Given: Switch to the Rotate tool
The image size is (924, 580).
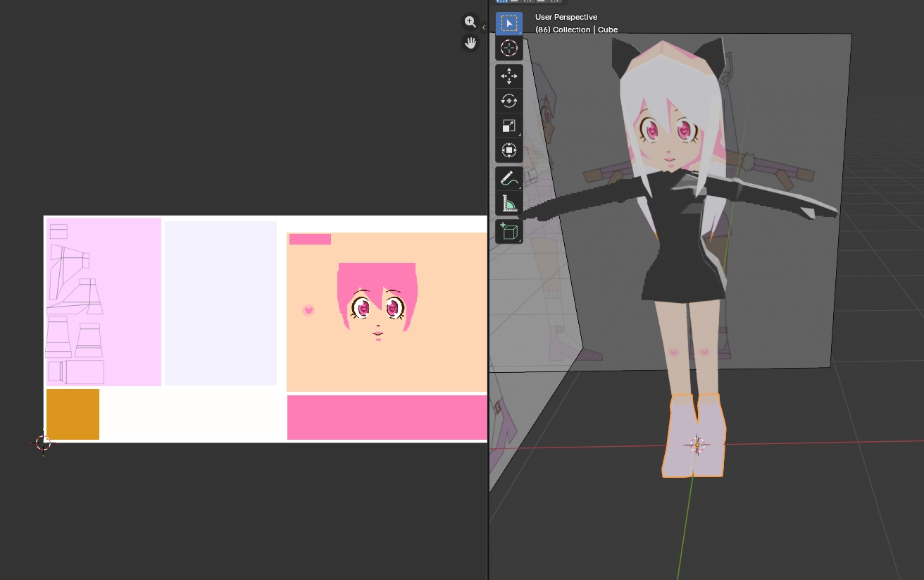Looking at the screenshot, I should (x=508, y=101).
